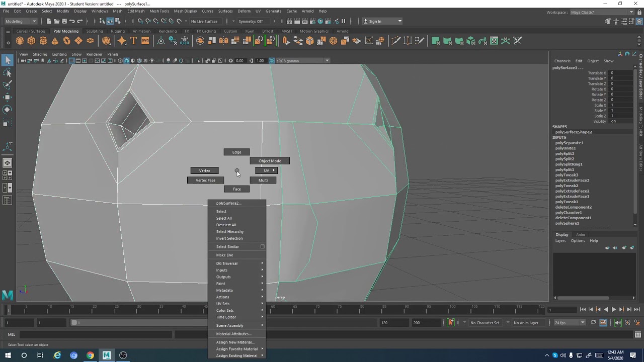Image resolution: width=644 pixels, height=362 pixels.
Task: Create a polygon cube from the shelf
Action: click(x=31, y=41)
